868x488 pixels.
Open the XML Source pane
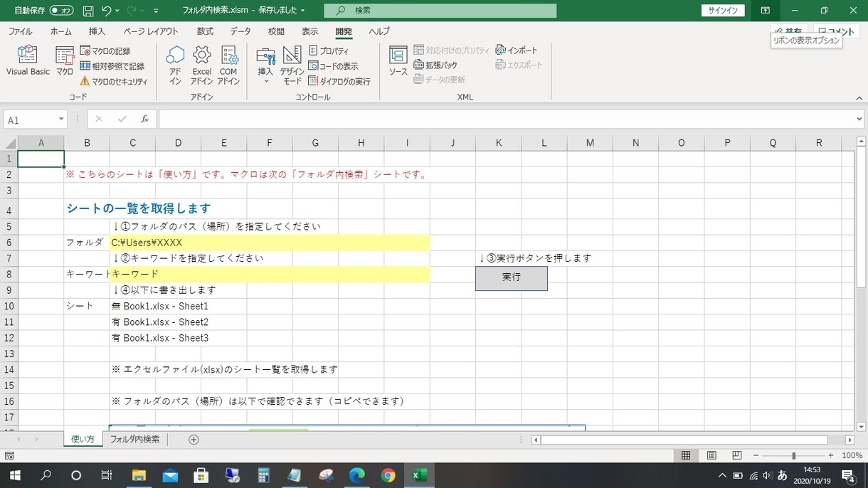398,61
